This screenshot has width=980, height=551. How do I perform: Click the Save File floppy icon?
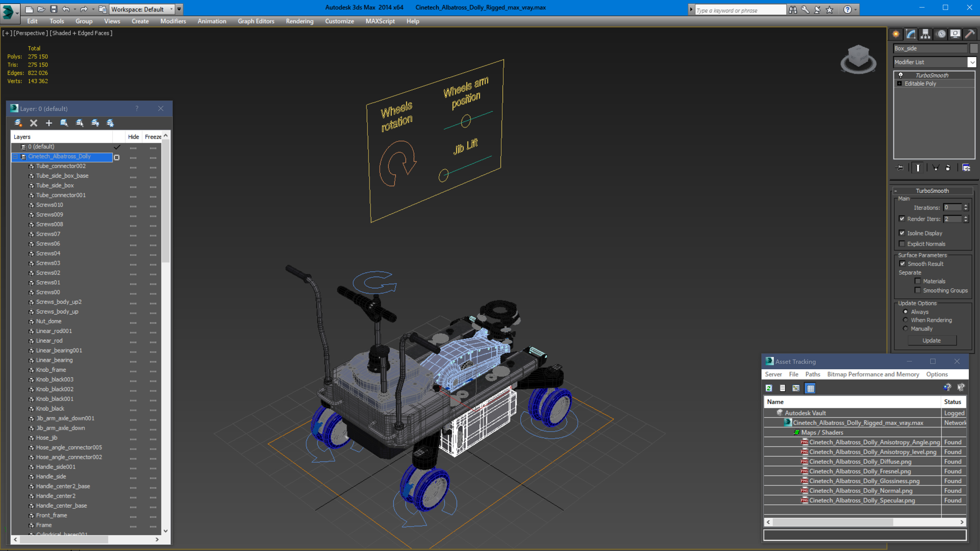click(54, 9)
